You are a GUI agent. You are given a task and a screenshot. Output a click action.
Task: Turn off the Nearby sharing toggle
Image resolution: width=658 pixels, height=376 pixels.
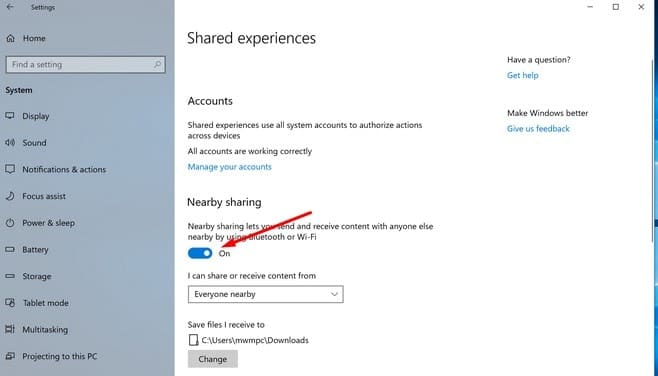pyautogui.click(x=200, y=253)
